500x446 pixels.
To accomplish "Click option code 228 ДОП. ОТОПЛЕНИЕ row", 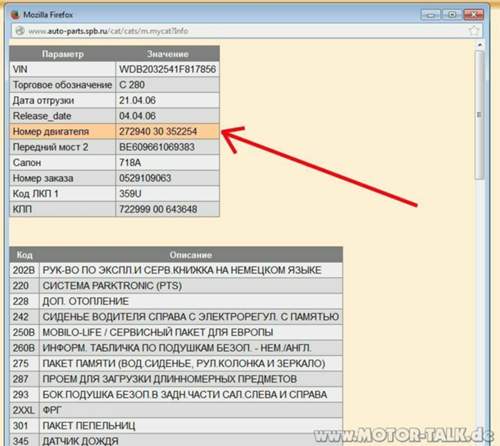I will [176, 301].
